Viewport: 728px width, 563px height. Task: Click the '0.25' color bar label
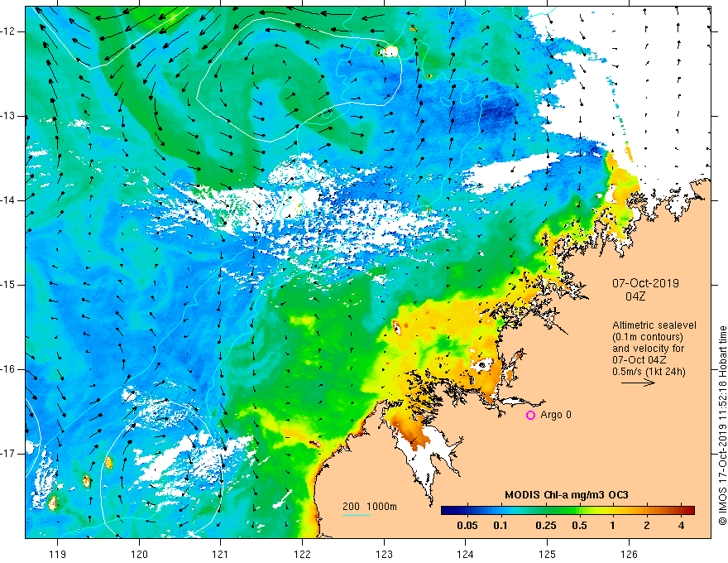(x=546, y=526)
